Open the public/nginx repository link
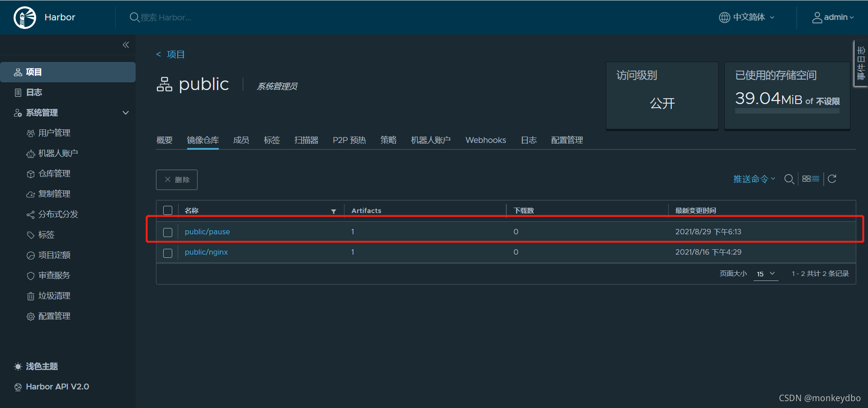This screenshot has height=408, width=868. click(x=206, y=252)
